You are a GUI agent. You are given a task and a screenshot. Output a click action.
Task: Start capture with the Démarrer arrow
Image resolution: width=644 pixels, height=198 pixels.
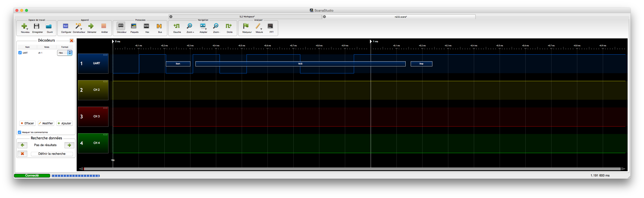pos(91,27)
